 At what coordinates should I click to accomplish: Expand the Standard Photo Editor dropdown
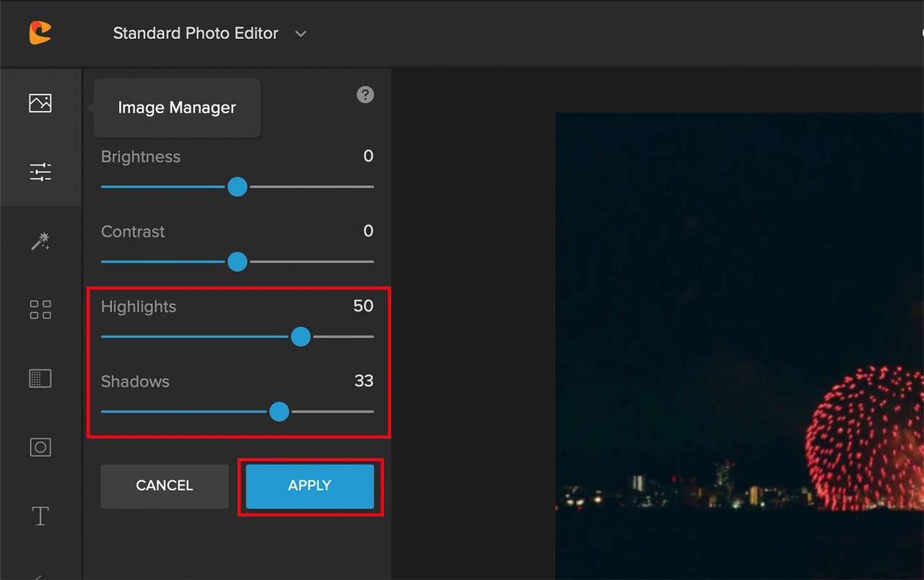[x=195, y=33]
